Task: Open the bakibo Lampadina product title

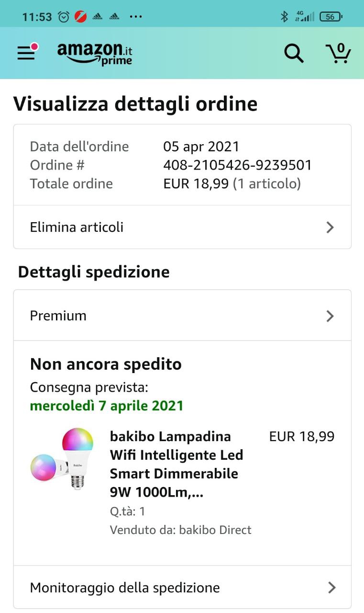Action: [176, 464]
